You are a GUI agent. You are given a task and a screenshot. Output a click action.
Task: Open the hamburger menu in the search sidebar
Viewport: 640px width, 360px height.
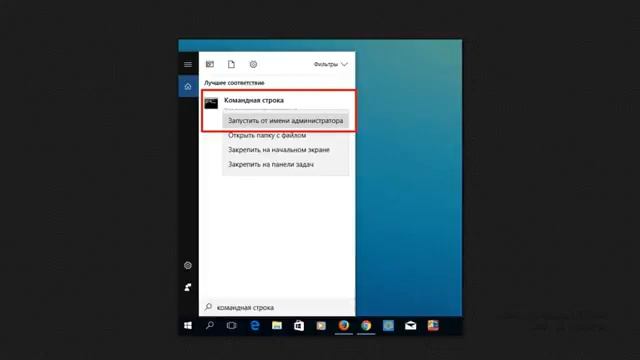point(188,64)
